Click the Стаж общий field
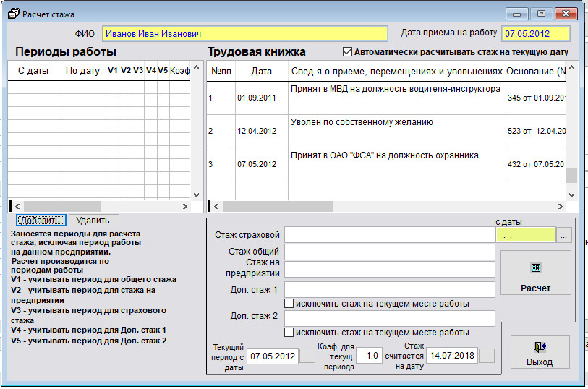This screenshot has height=389, width=588. click(x=389, y=252)
